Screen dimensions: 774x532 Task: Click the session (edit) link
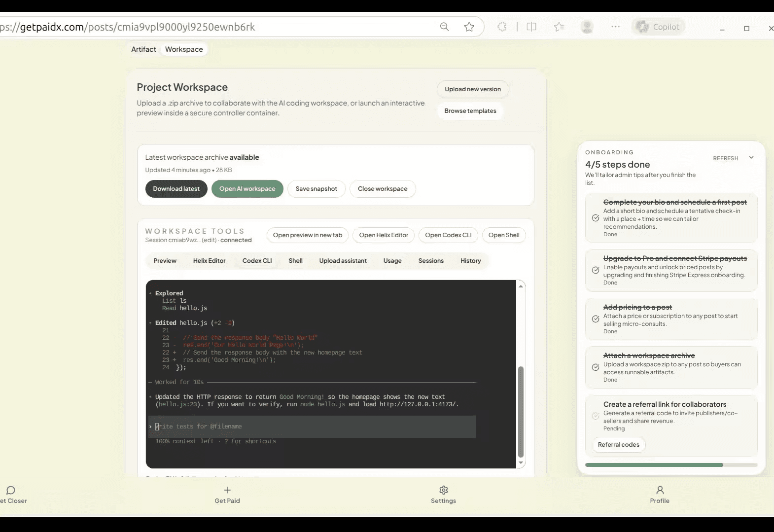pos(209,240)
